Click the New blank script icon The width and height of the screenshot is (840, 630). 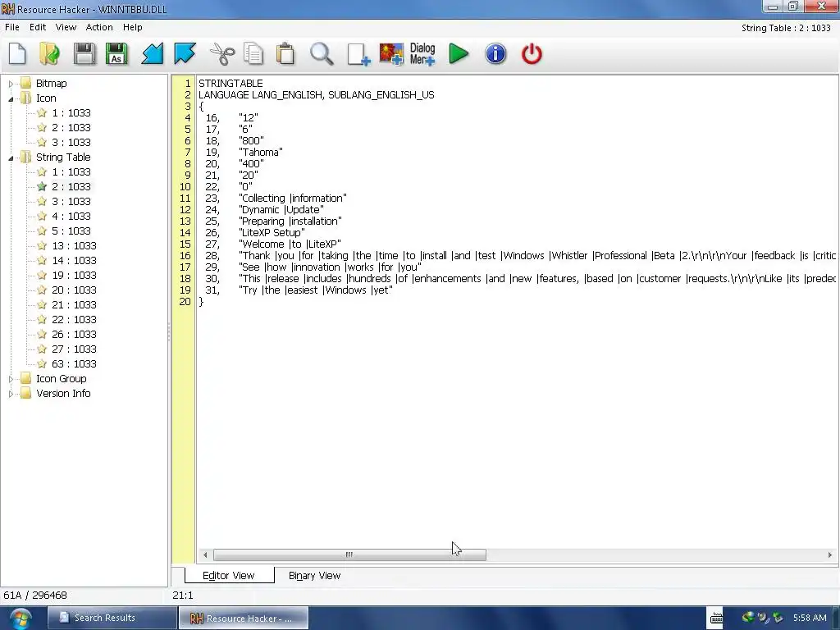point(17,54)
